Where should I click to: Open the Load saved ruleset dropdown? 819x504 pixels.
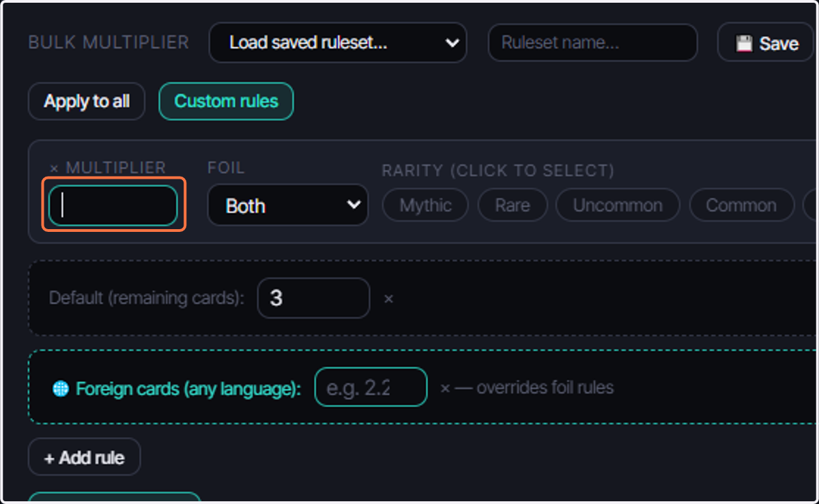tap(338, 43)
